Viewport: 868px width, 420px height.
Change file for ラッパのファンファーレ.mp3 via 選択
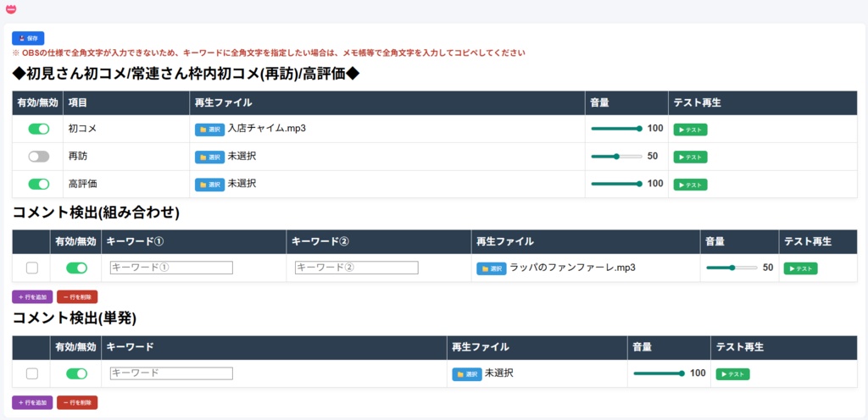[x=492, y=268]
